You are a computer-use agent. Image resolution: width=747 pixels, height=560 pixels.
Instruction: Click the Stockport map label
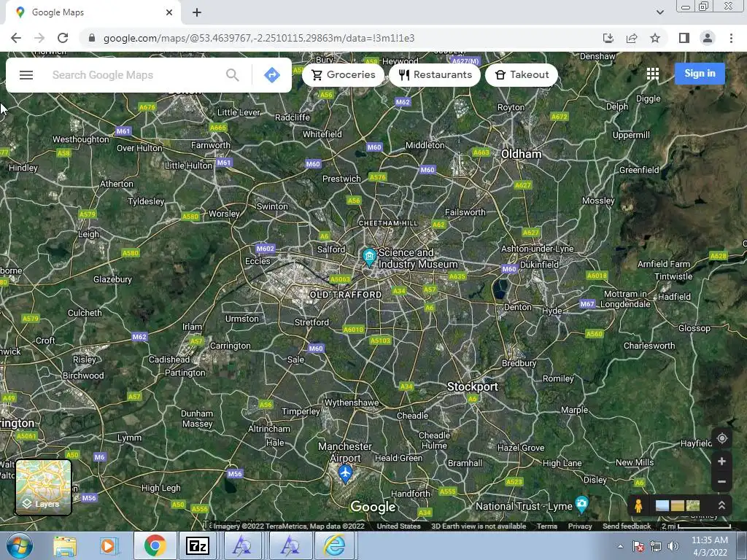tap(472, 386)
